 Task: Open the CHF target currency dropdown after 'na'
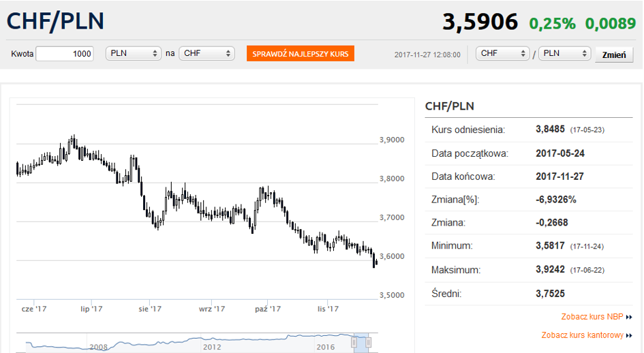tap(206, 53)
